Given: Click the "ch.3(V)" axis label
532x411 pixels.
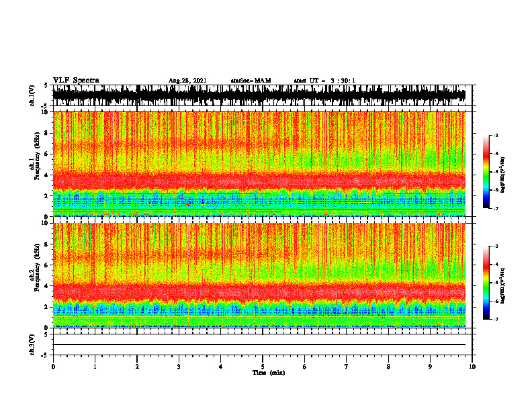Looking at the screenshot, I should (x=32, y=345).
